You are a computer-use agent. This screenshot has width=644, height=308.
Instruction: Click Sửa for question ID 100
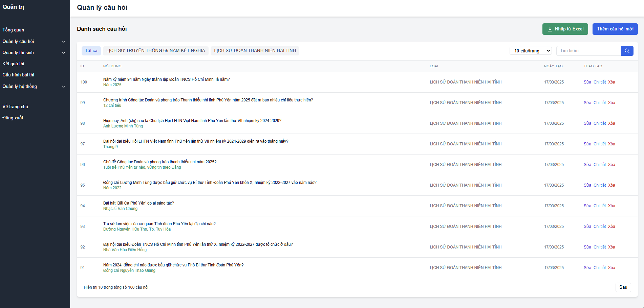[x=587, y=82]
